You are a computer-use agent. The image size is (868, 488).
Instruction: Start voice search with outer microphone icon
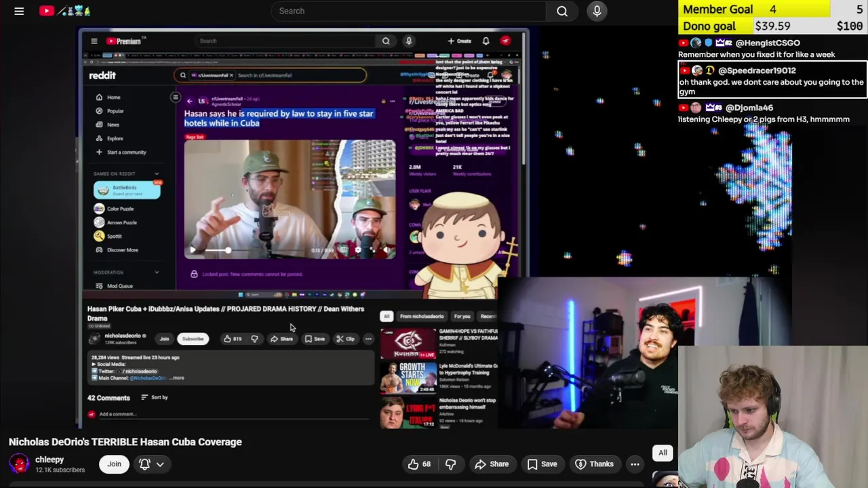[597, 11]
